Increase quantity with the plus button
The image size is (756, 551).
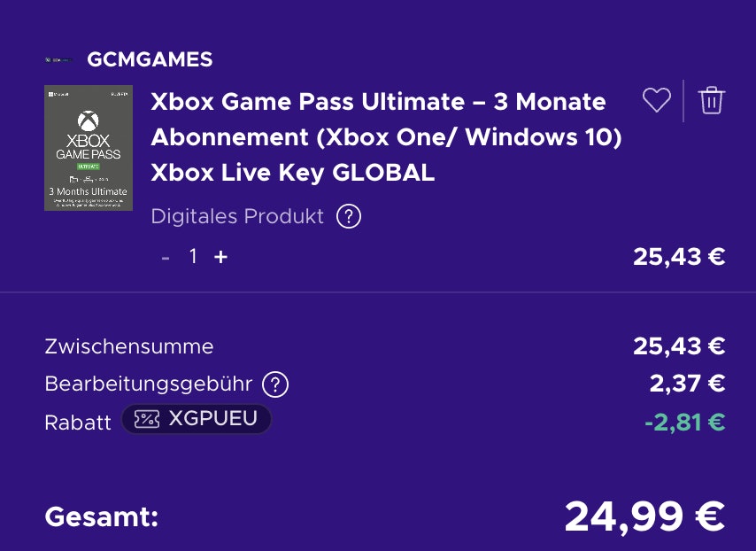click(220, 257)
